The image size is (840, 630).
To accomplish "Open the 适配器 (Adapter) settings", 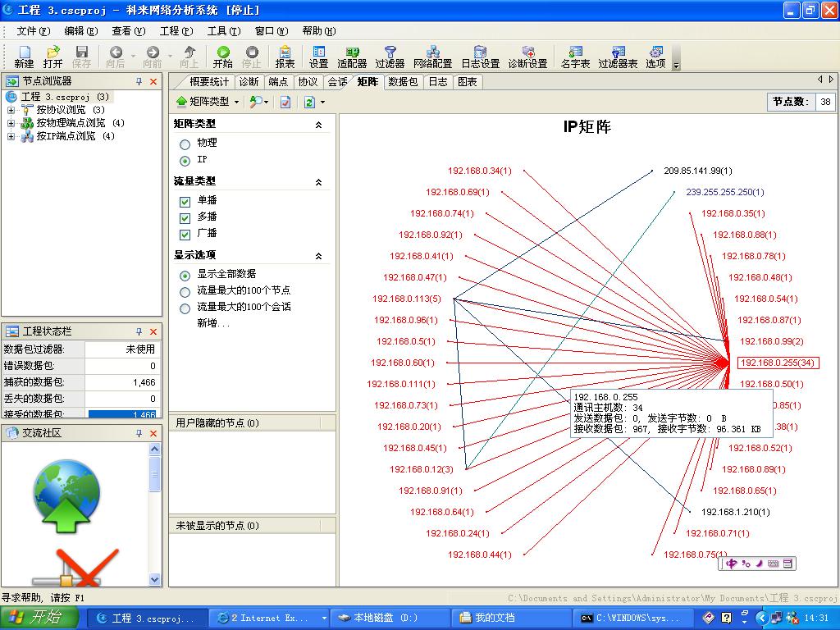I will click(351, 55).
